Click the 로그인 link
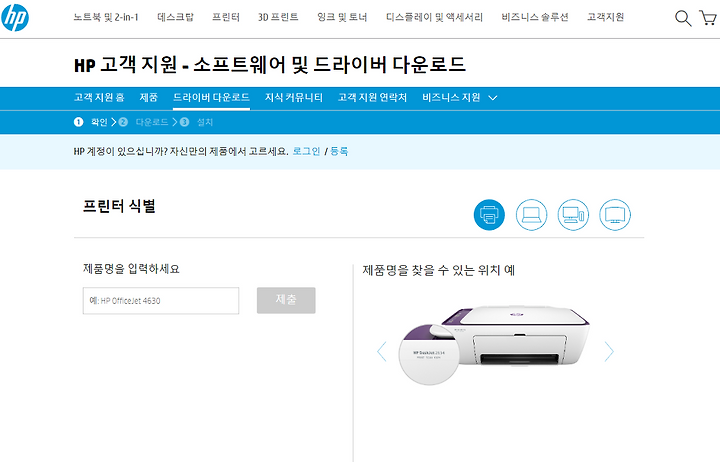Image resolution: width=720 pixels, height=462 pixels. (306, 151)
